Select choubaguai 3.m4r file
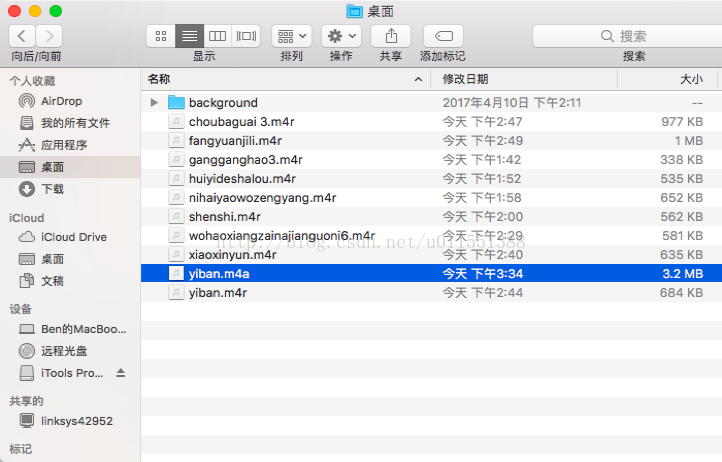Image resolution: width=722 pixels, height=462 pixels. (x=431, y=122)
